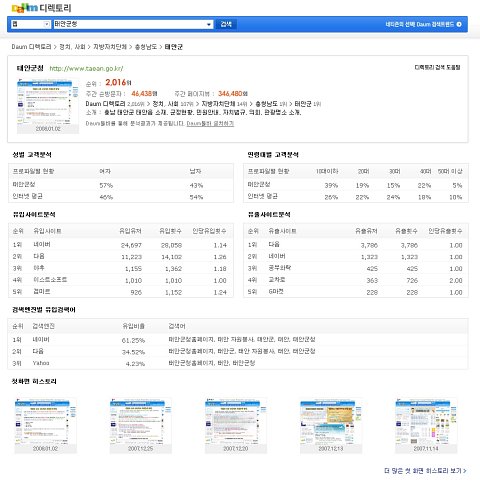Click the 충청남도 1위 category link

click(x=271, y=104)
